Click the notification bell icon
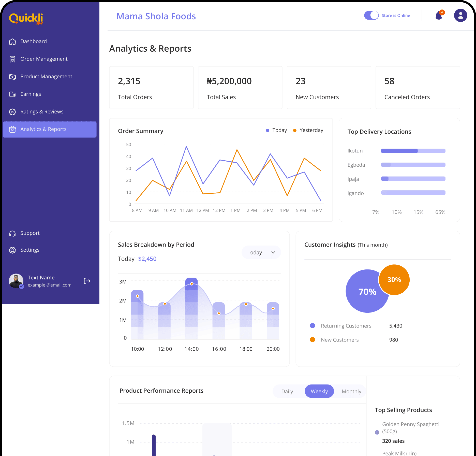This screenshot has height=456, width=476. click(x=439, y=16)
